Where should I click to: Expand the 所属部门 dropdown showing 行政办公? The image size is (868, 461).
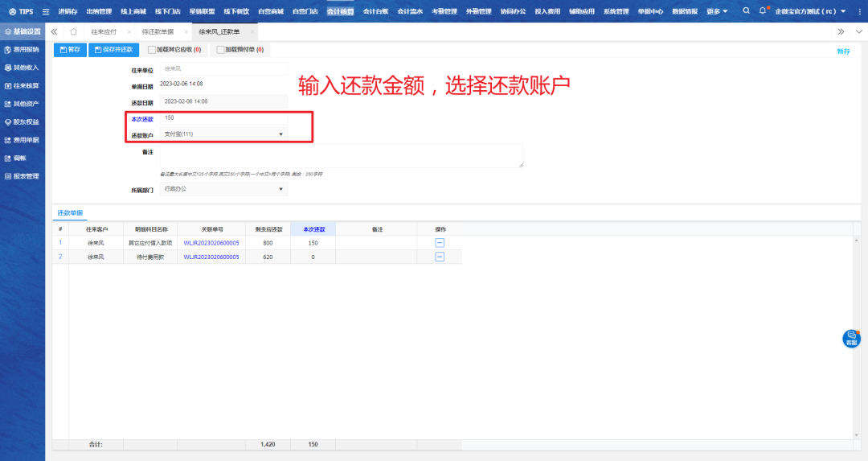click(x=223, y=189)
